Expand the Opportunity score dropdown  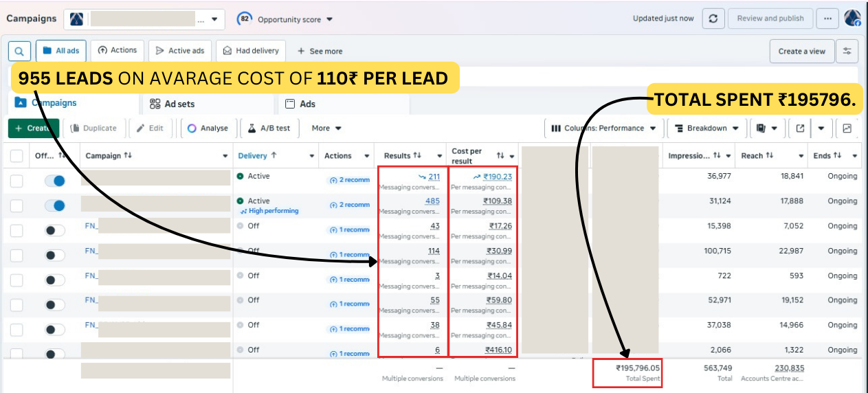pyautogui.click(x=285, y=19)
